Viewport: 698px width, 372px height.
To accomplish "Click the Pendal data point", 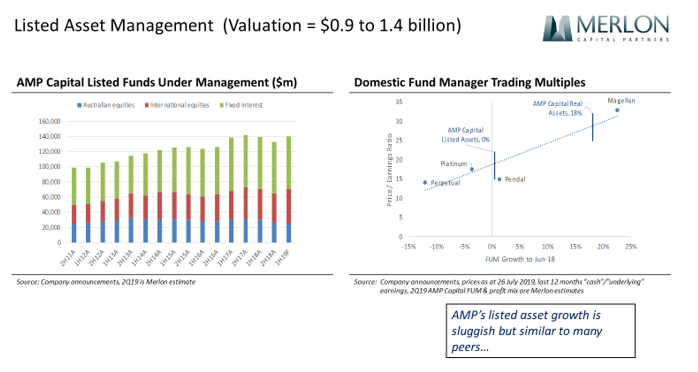I will tap(499, 179).
